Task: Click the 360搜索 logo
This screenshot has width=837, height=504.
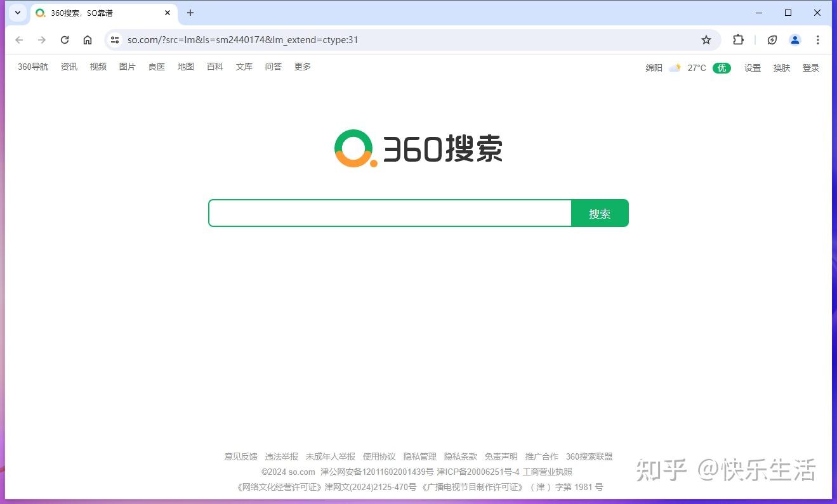Action: click(418, 149)
